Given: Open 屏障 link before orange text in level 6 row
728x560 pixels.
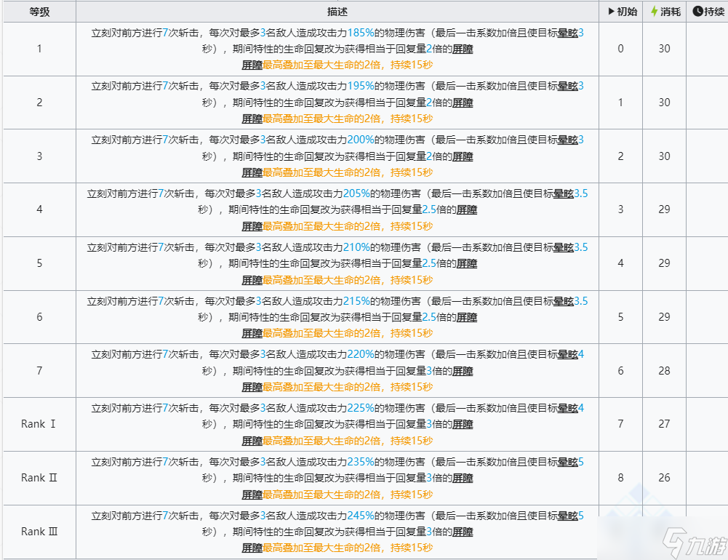Looking at the screenshot, I should [x=252, y=333].
